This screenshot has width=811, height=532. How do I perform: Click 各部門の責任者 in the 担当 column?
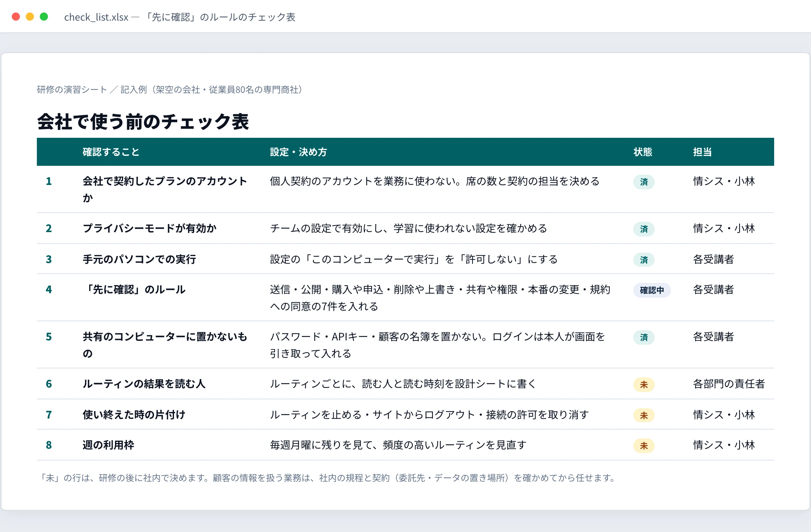pyautogui.click(x=729, y=384)
